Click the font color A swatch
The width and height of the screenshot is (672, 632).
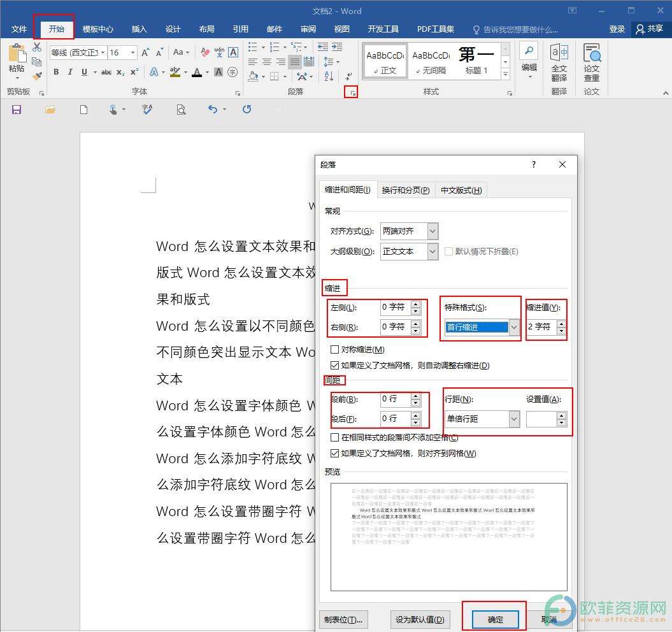pyautogui.click(x=197, y=73)
